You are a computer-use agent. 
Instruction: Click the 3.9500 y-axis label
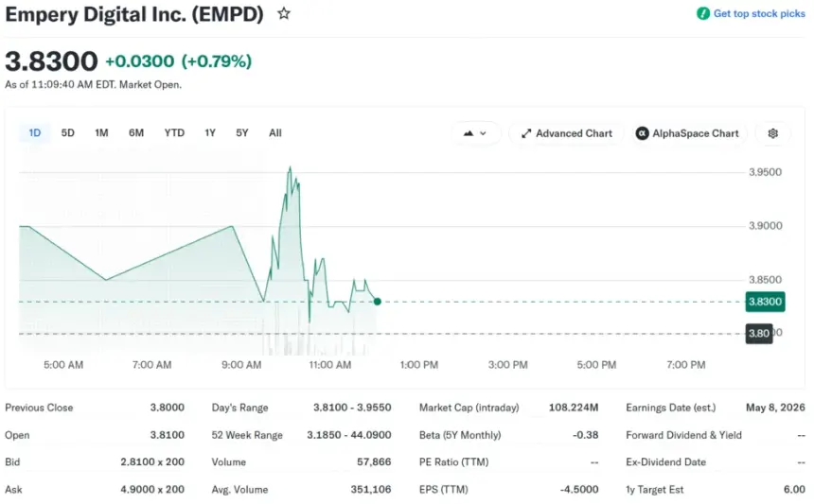pos(765,172)
